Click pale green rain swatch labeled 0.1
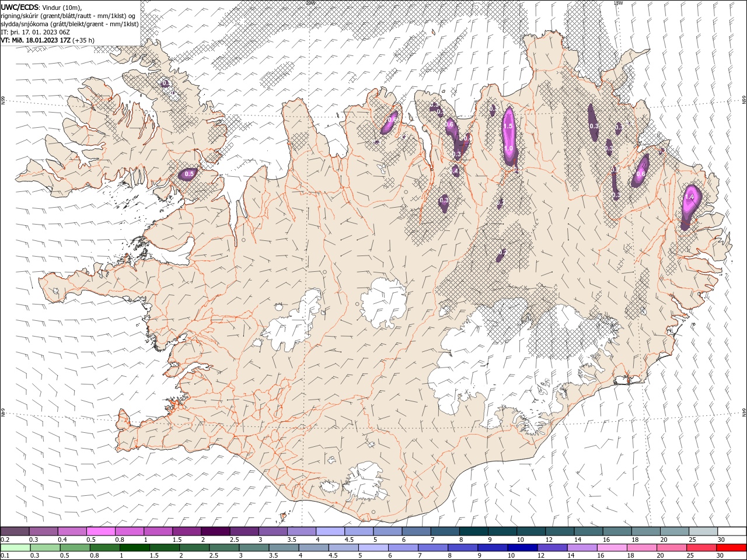Viewport: 747px width, 560px height. [15, 548]
